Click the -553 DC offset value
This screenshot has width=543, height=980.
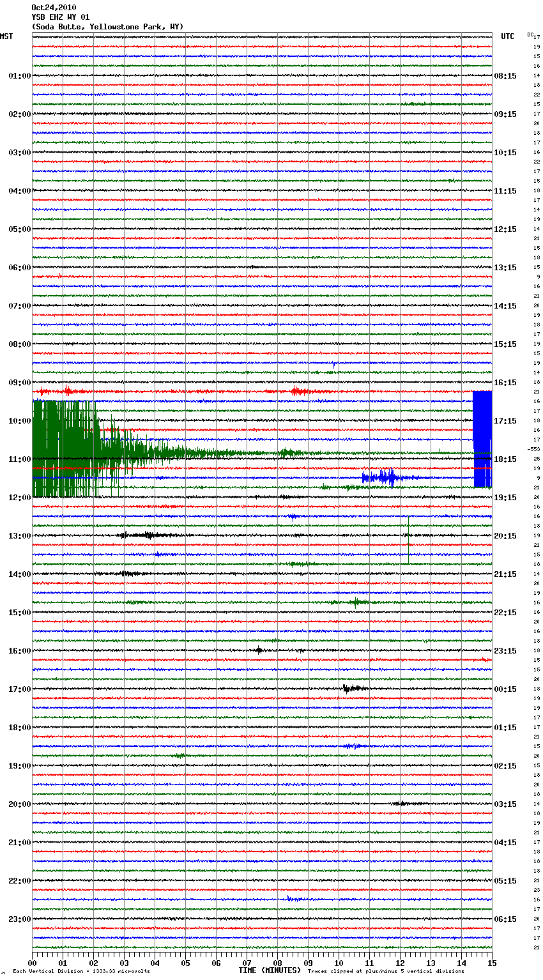534,449
